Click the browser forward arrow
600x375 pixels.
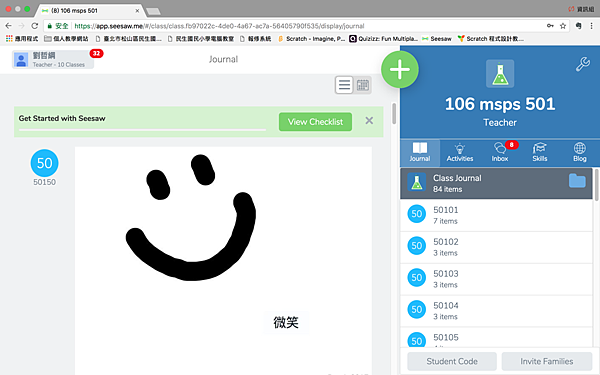click(x=21, y=26)
